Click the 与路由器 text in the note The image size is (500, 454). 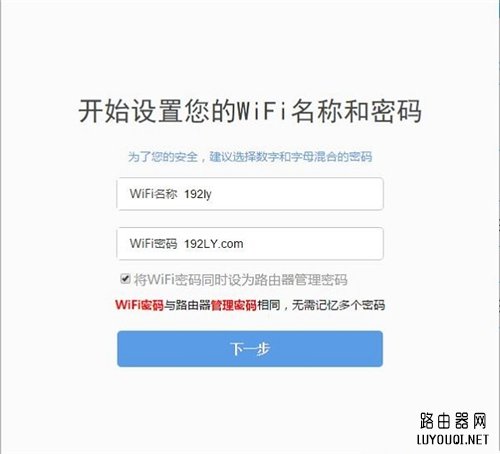(x=187, y=305)
